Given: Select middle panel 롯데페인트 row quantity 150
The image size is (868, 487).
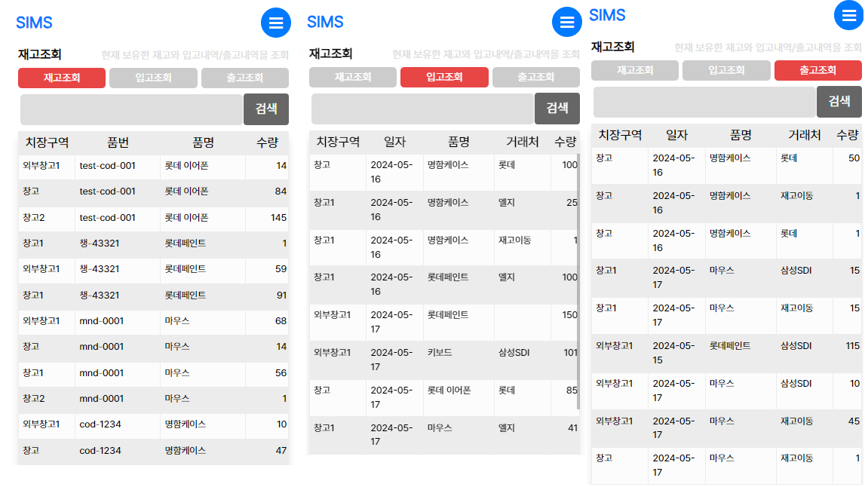Looking at the screenshot, I should click(x=444, y=322).
